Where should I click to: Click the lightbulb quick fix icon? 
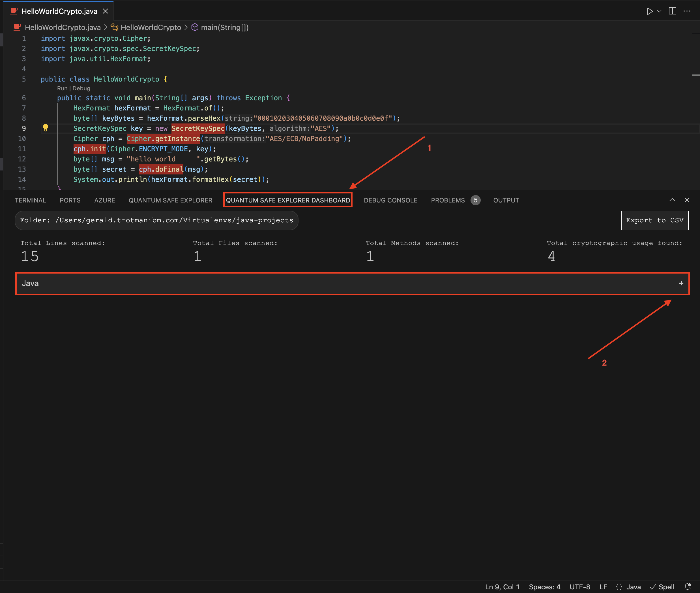click(46, 128)
